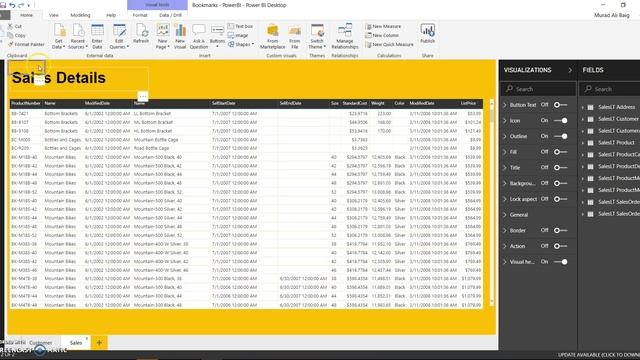Toggle Button Text switch
This screenshot has width=640, height=360.
coord(560,105)
